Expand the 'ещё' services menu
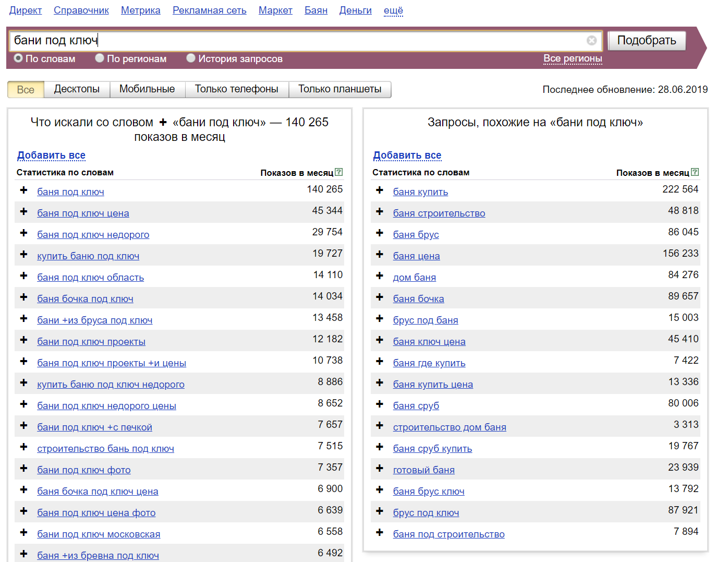This screenshot has width=728, height=562. [393, 10]
